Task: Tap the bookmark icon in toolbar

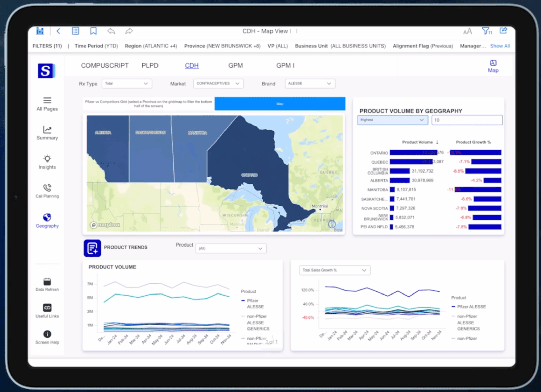Action: tap(93, 31)
